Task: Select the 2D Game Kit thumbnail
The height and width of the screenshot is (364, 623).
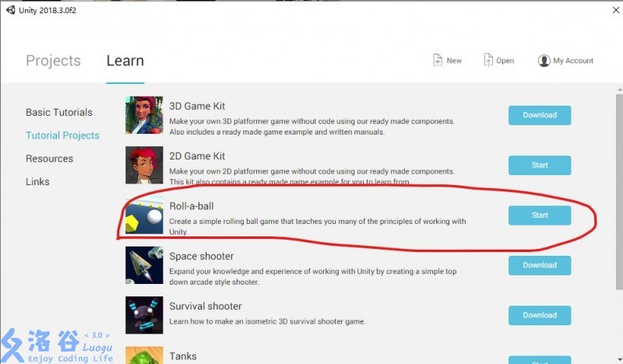Action: click(144, 165)
